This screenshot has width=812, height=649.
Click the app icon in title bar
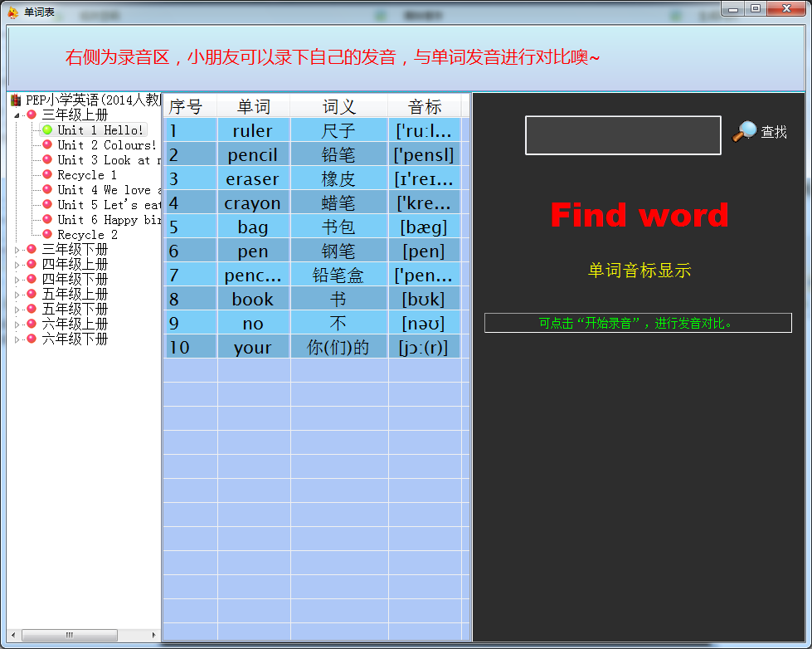click(x=13, y=12)
